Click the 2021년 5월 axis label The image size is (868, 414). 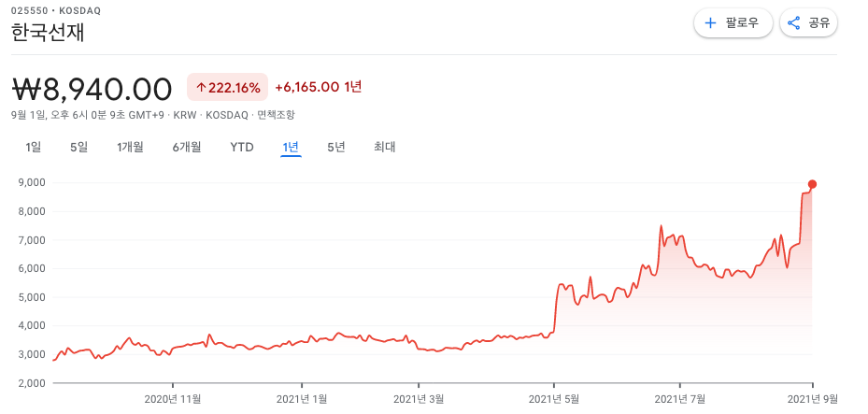coord(554,398)
